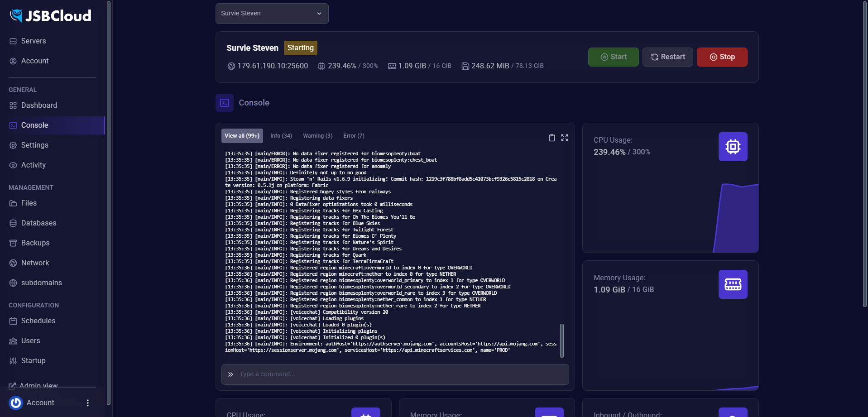Open the account three-dot options menu
Image resolution: width=868 pixels, height=417 pixels.
tap(88, 403)
